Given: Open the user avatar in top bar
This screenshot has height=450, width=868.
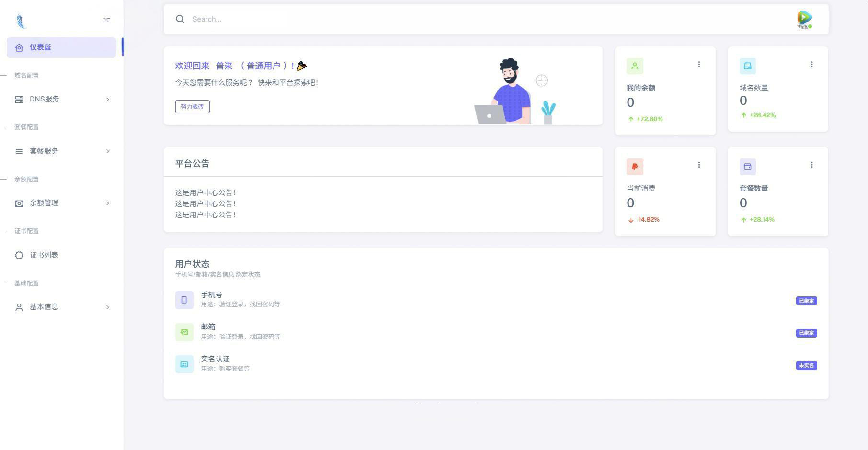Looking at the screenshot, I should tap(805, 19).
